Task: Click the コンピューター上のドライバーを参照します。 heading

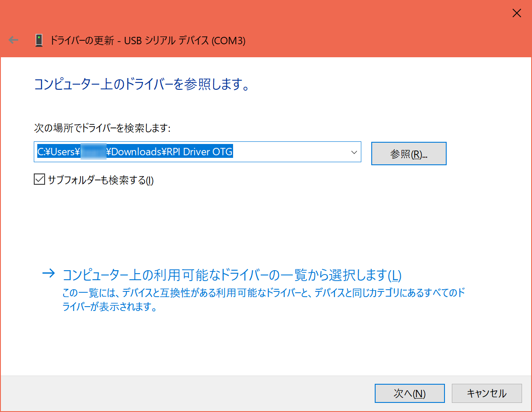Action: click(x=142, y=85)
